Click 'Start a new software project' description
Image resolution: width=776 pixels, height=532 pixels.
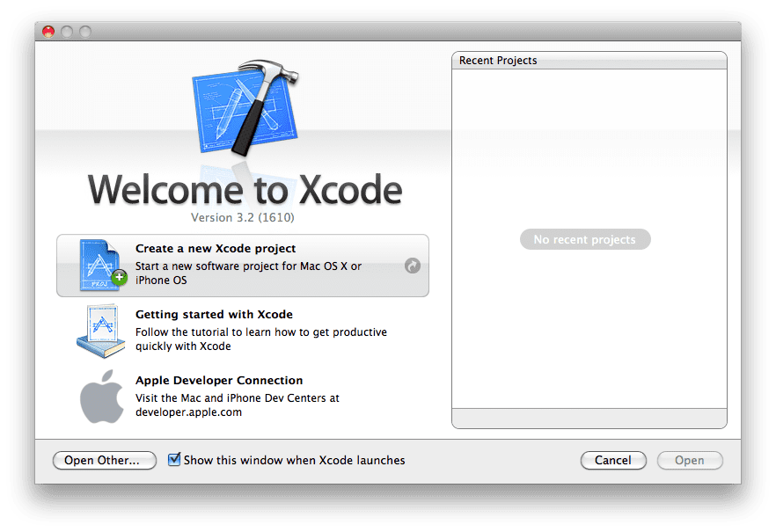pyautogui.click(x=248, y=273)
